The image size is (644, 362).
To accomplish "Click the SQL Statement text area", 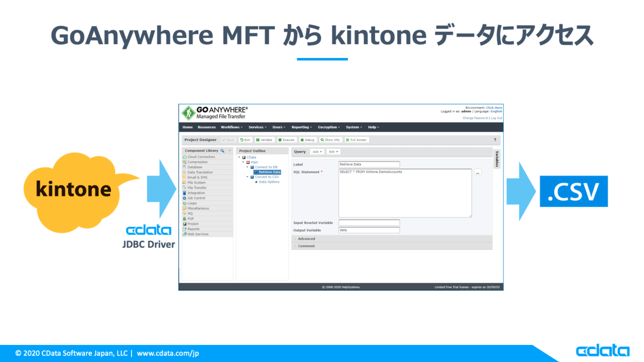I will pos(405,193).
